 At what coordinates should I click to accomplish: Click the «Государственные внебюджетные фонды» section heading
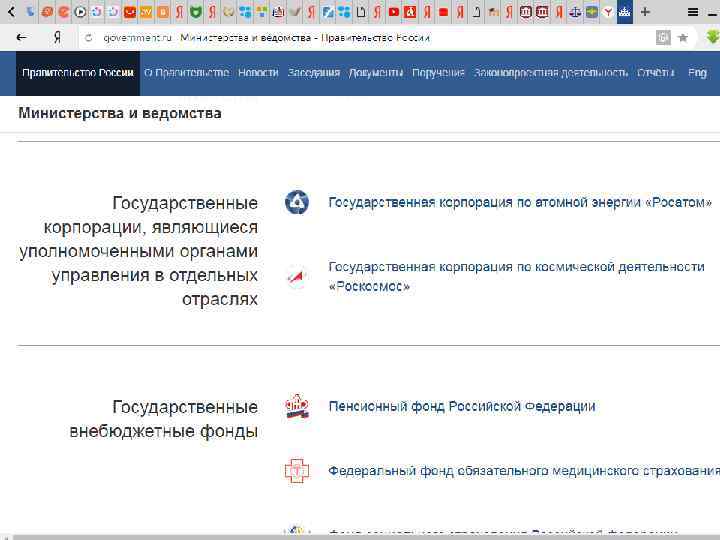point(163,419)
